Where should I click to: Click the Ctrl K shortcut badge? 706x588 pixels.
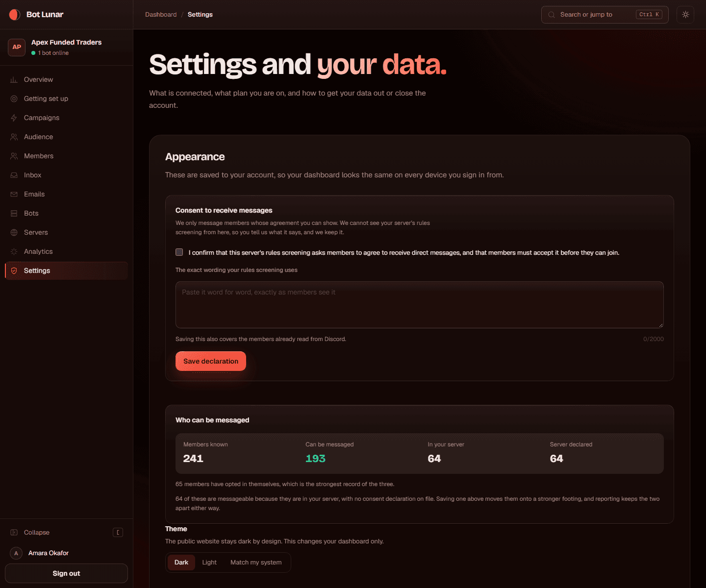649,15
